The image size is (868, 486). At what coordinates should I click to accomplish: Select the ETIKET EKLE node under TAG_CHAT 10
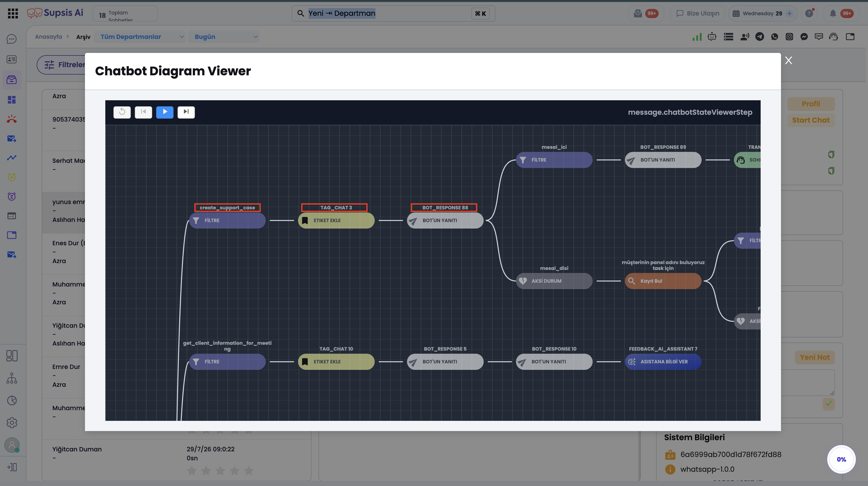336,362
